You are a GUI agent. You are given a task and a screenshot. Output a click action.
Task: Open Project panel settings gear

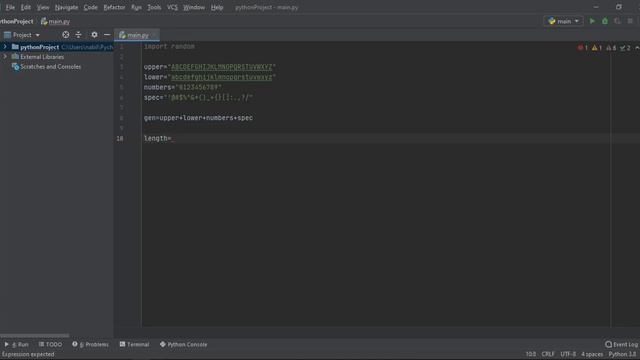pyautogui.click(x=94, y=35)
